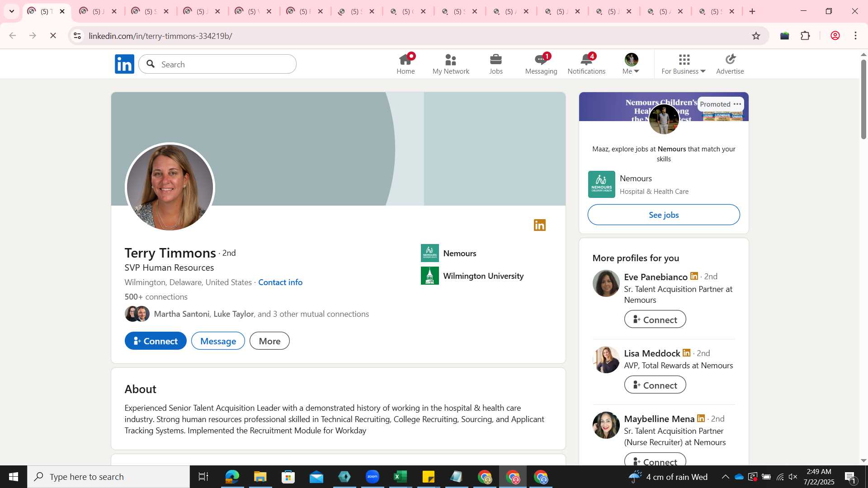Open Zoom from the taskbar

373,477
